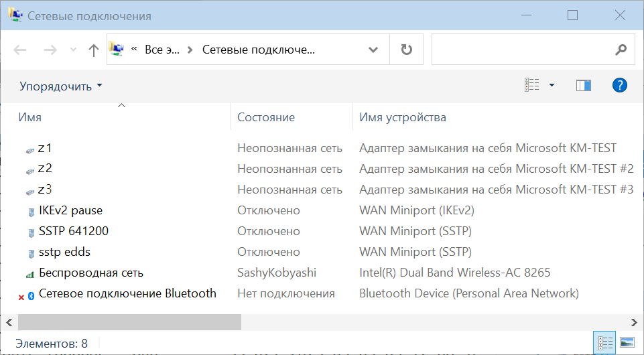Click the Нет подключения status

286,293
